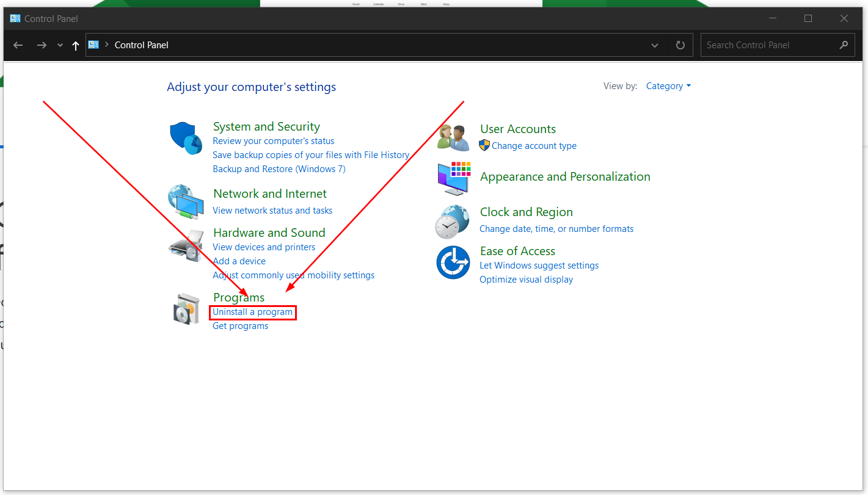Click the Programs disc box icon
The width and height of the screenshot is (868, 495).
click(185, 309)
